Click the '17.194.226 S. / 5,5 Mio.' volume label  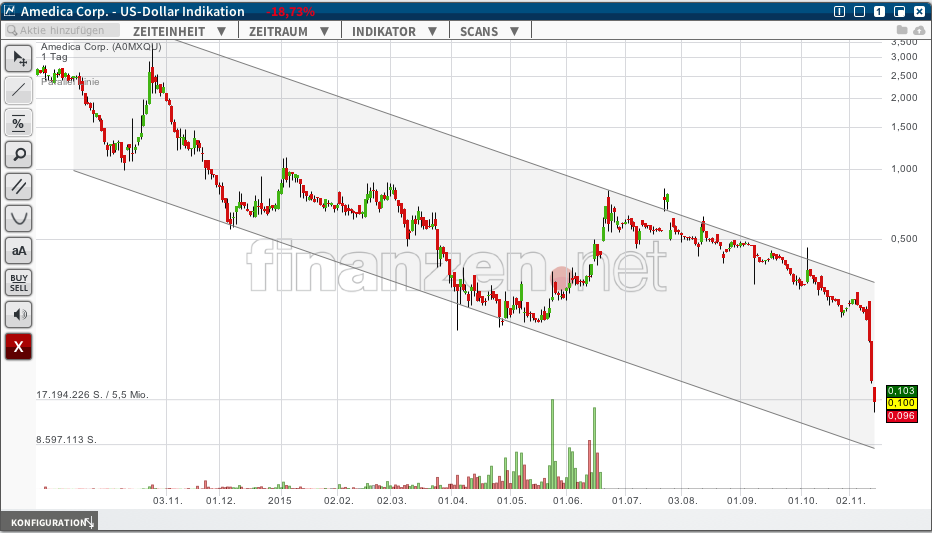(x=93, y=395)
